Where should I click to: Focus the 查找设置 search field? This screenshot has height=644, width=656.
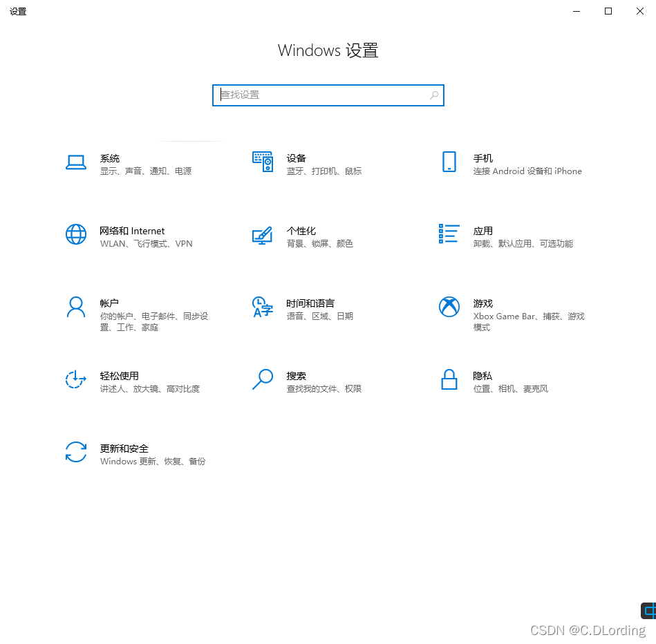(328, 95)
